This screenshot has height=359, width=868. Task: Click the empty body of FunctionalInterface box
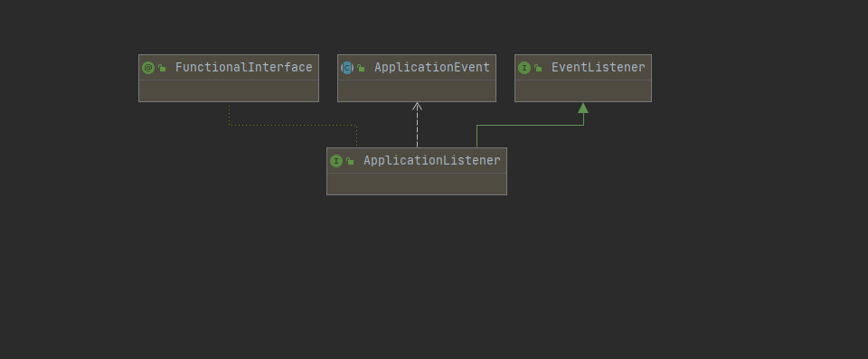229,90
